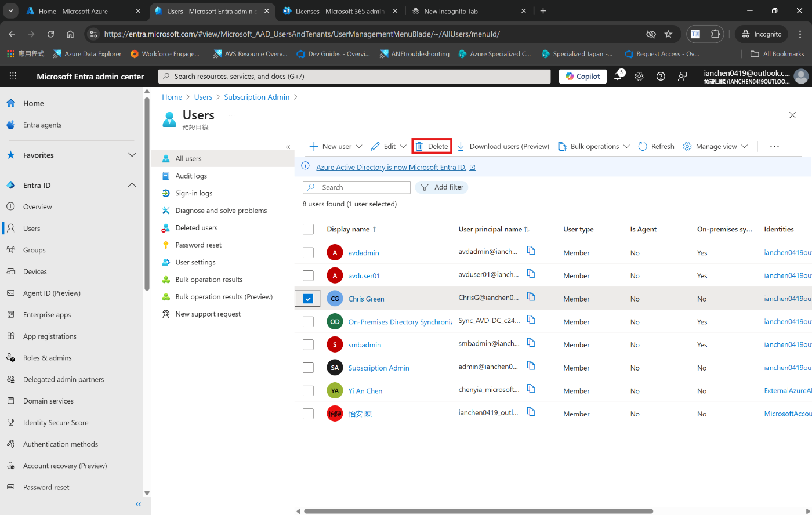The width and height of the screenshot is (812, 515).
Task: Click Subscription Admin breadcrumb link
Action: pos(256,97)
